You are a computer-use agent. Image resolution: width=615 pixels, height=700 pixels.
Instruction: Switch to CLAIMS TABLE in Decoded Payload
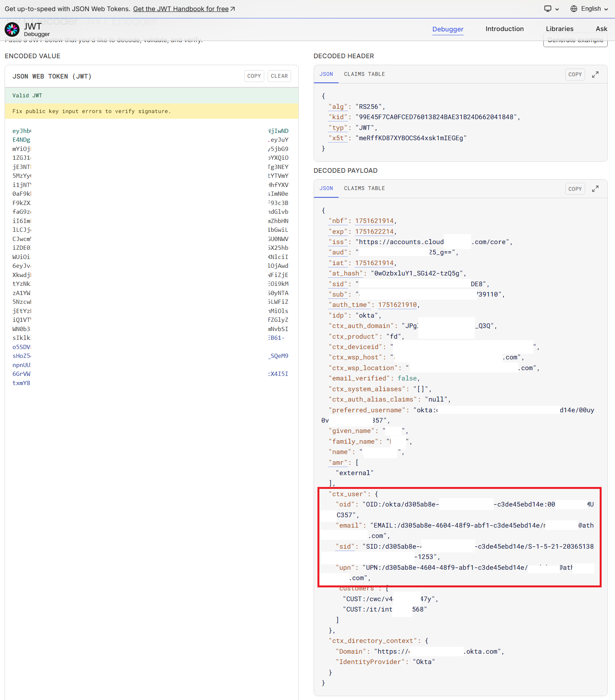point(364,188)
